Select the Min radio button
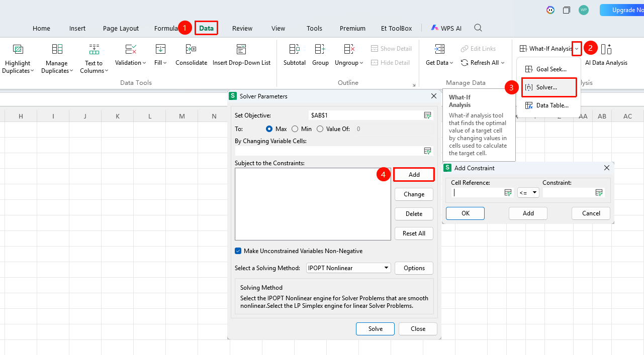This screenshot has width=644, height=355. pos(302,129)
